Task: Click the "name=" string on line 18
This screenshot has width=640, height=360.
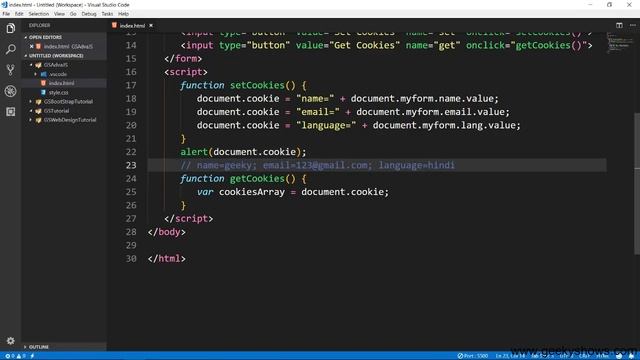Action: [x=315, y=98]
